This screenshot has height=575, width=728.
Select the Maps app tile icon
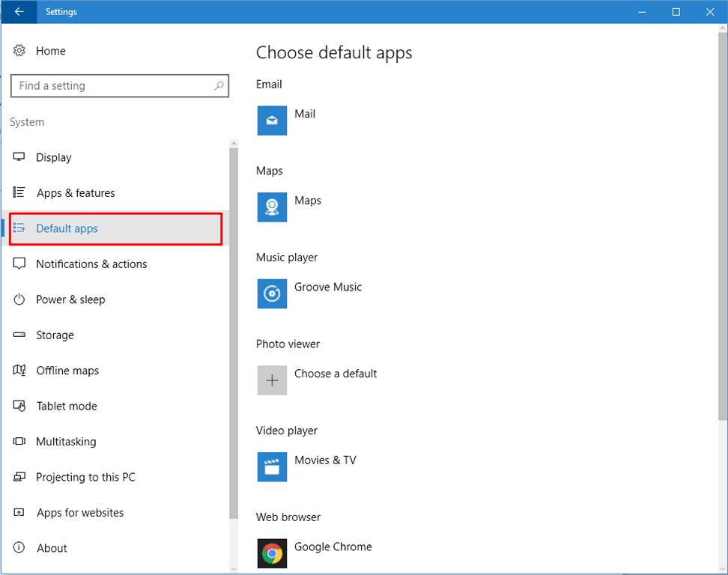[271, 207]
